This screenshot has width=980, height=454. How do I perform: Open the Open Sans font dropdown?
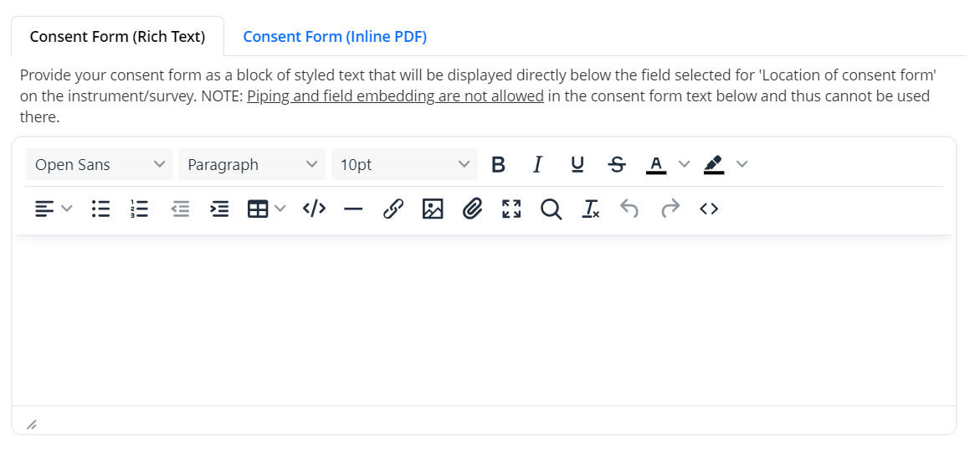click(100, 165)
